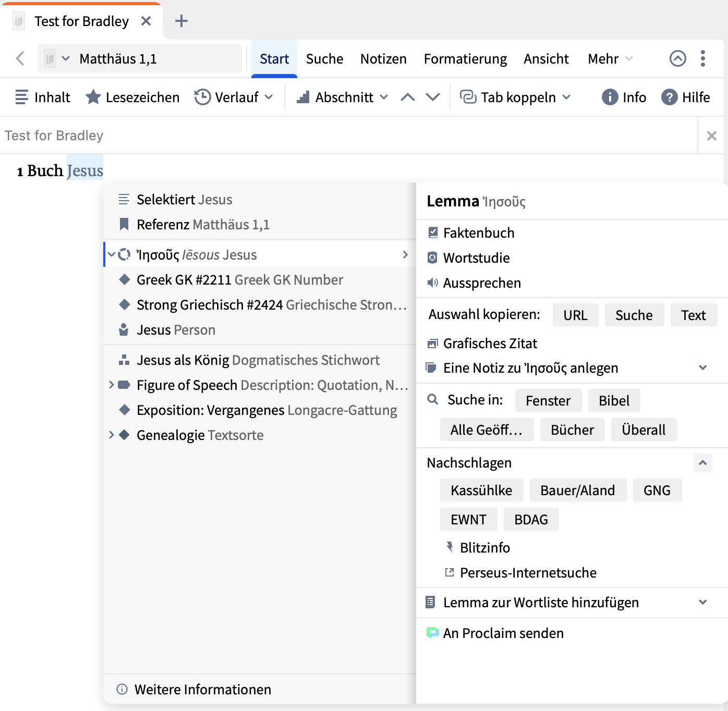The width and height of the screenshot is (728, 711).
Task: Click Suche button next to Auswahl kopieren
Action: coord(634,315)
